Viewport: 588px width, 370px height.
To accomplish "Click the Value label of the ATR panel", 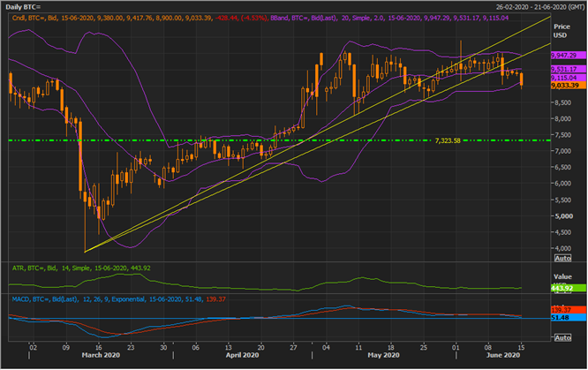I will [562, 276].
